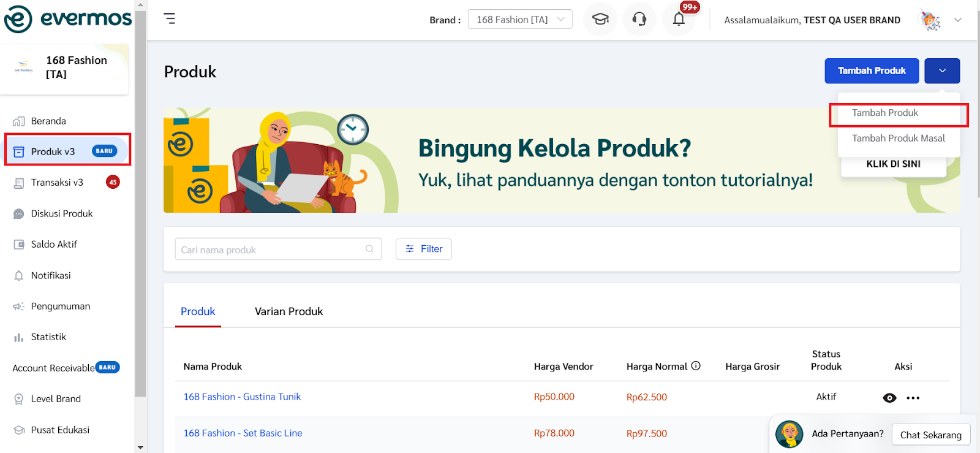Switch to the Produk tab
Image resolution: width=980 pixels, height=453 pixels.
198,311
